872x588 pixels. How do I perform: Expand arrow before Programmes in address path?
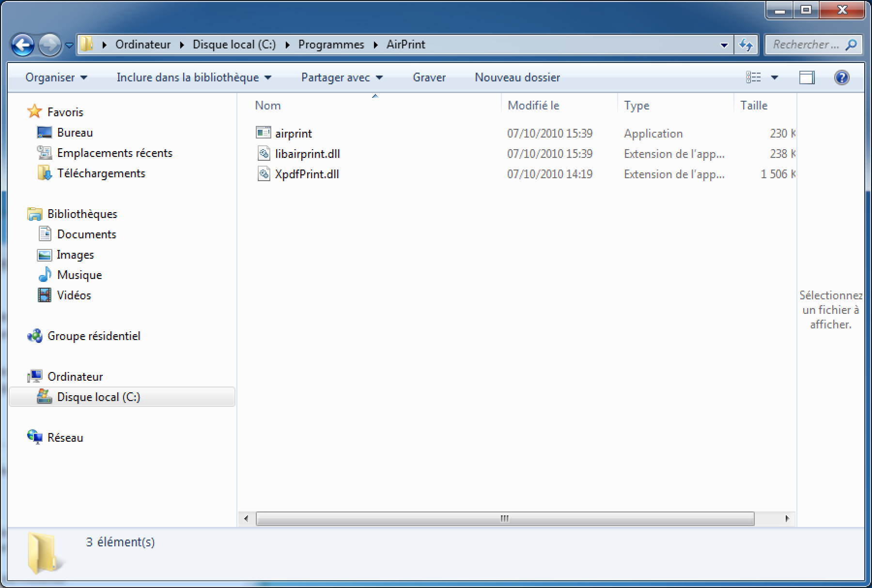click(288, 45)
